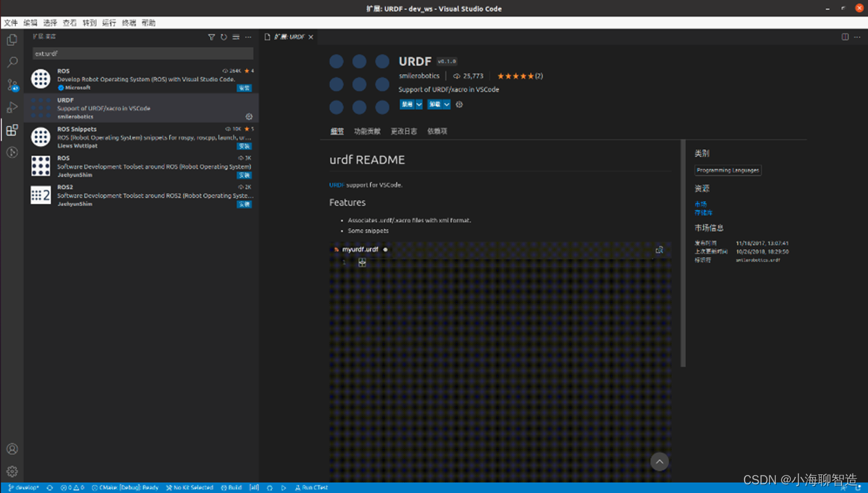868x493 pixels.
Task: Click the CMake debug launch icon in status bar
Action: point(269,488)
